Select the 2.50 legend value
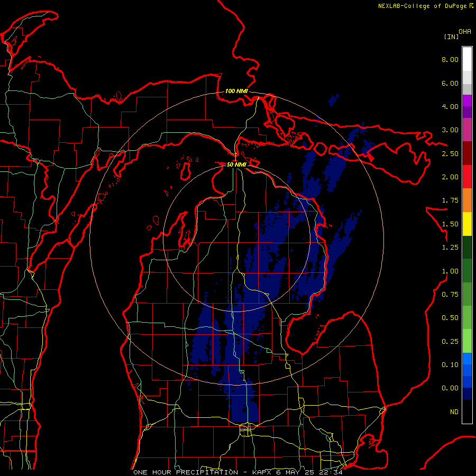This screenshot has width=476, height=476. click(x=450, y=153)
